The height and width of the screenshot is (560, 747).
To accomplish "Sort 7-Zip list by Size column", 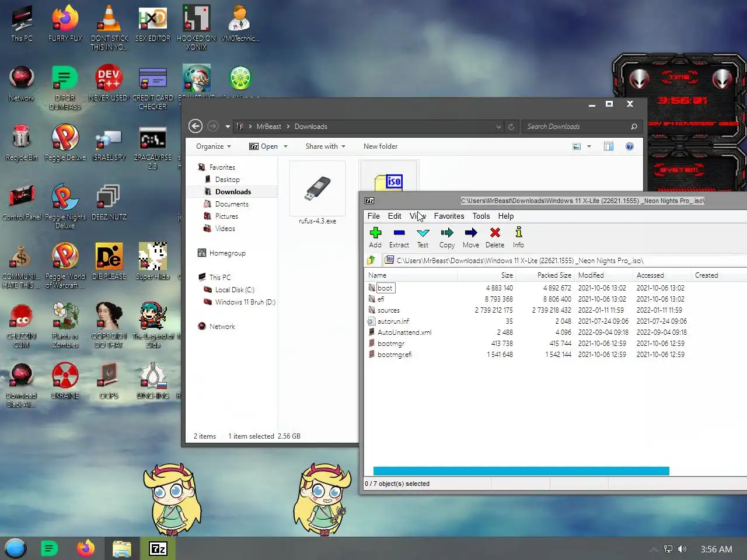I will pyautogui.click(x=487, y=275).
